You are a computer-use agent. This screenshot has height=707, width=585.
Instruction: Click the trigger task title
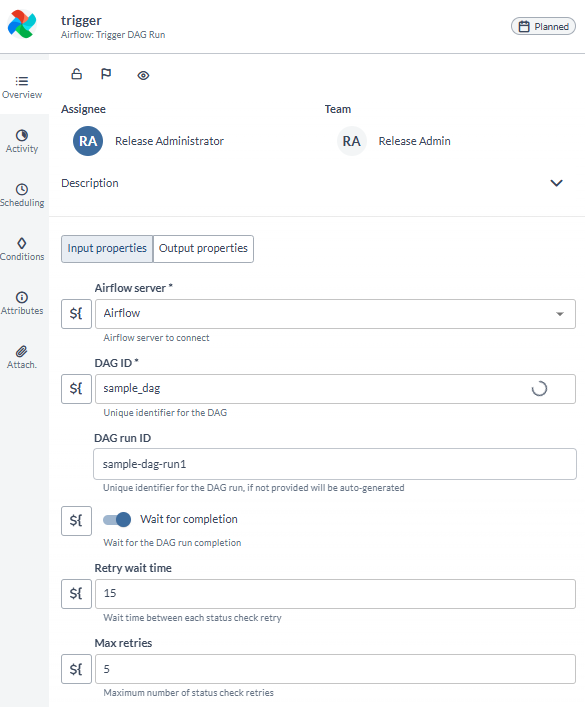coord(81,20)
